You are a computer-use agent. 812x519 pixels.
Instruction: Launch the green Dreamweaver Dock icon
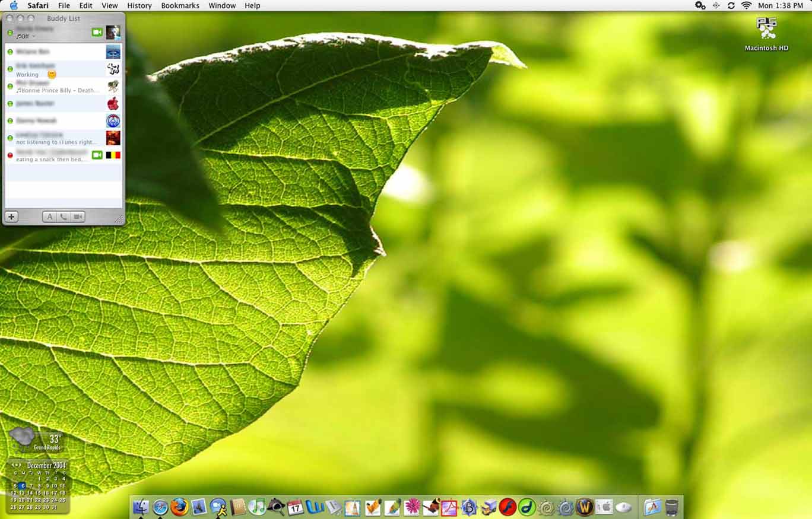click(x=527, y=507)
